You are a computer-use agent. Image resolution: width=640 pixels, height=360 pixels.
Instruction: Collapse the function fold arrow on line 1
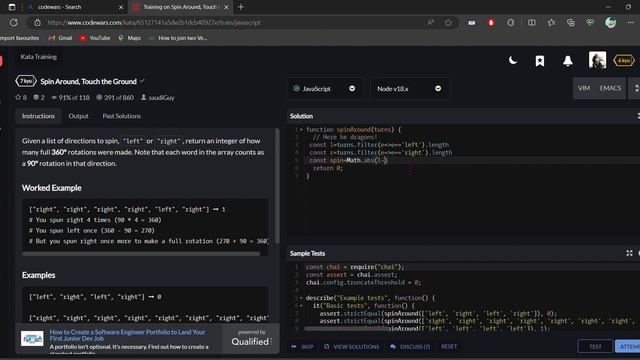(x=301, y=130)
